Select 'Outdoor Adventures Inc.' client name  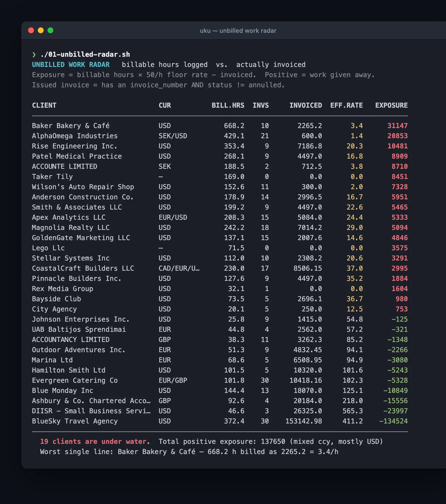pyautogui.click(x=79, y=350)
